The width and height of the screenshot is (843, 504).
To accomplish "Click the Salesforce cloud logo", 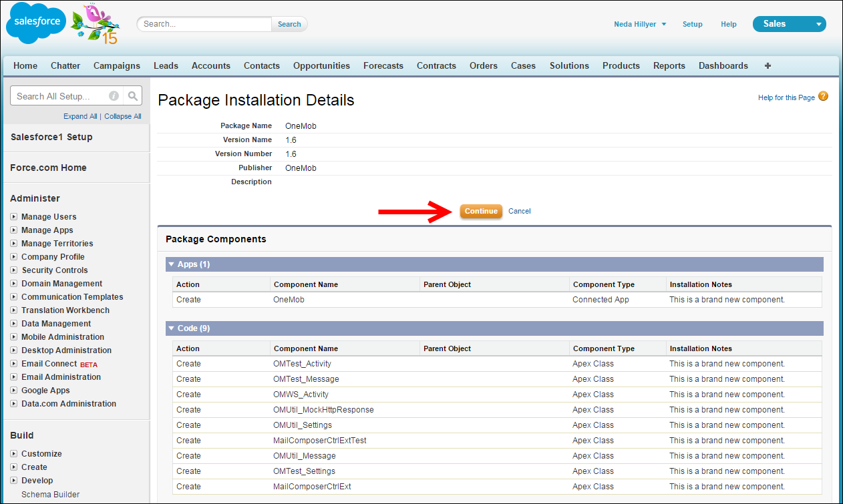I will (35, 23).
